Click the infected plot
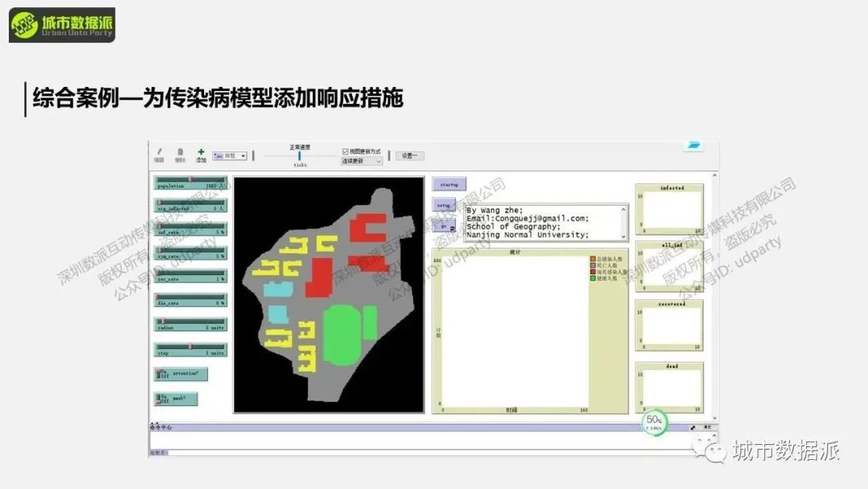868x489 pixels. pyautogui.click(x=669, y=209)
